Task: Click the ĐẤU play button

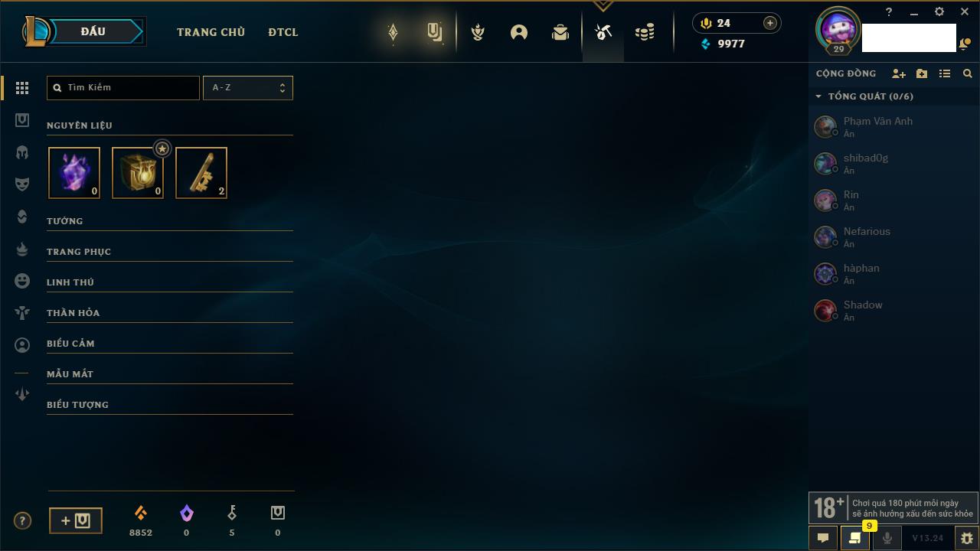Action: 93,31
